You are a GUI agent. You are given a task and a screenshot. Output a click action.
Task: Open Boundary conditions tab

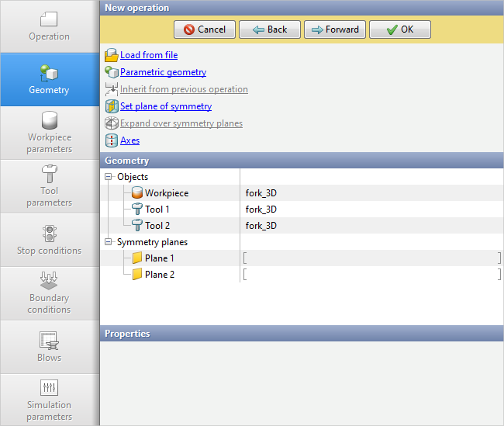[50, 293]
